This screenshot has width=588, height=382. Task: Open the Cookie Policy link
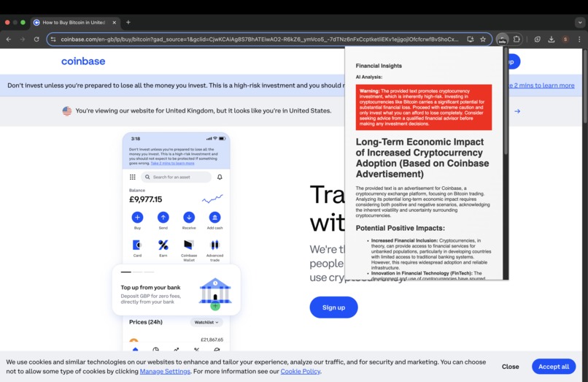[x=301, y=371]
